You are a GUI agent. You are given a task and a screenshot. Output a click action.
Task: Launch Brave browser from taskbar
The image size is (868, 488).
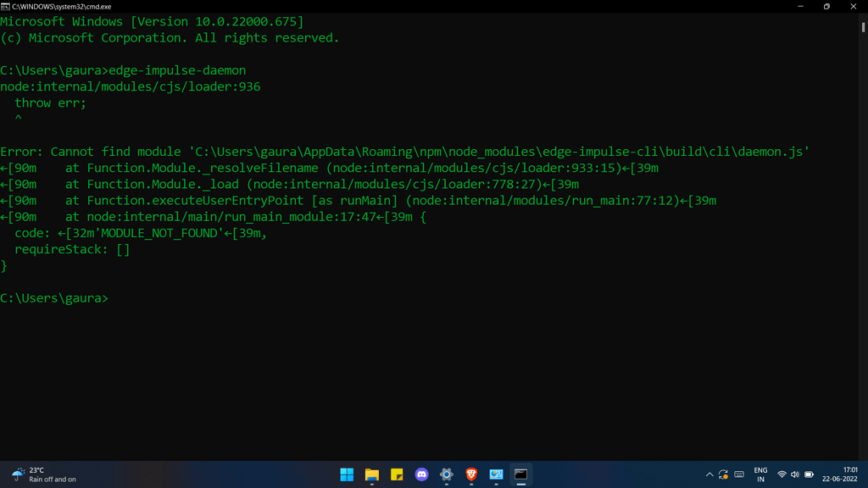[x=471, y=474]
